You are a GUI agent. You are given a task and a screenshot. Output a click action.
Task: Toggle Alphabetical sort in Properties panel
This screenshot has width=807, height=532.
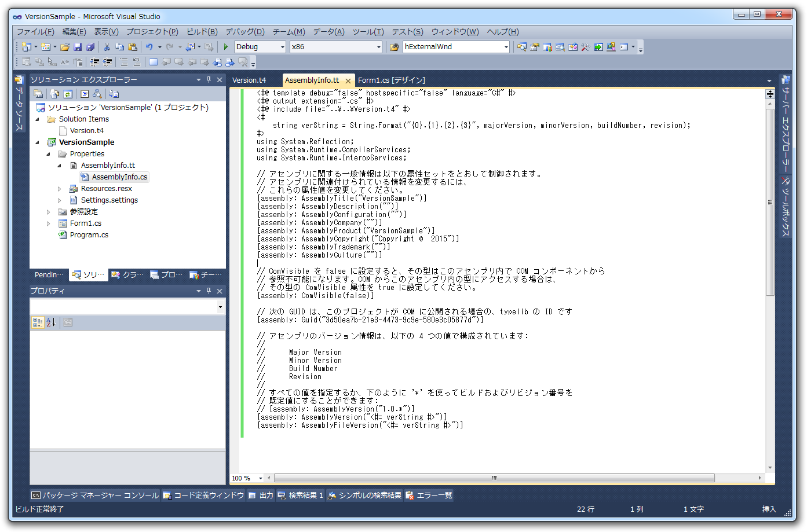51,322
